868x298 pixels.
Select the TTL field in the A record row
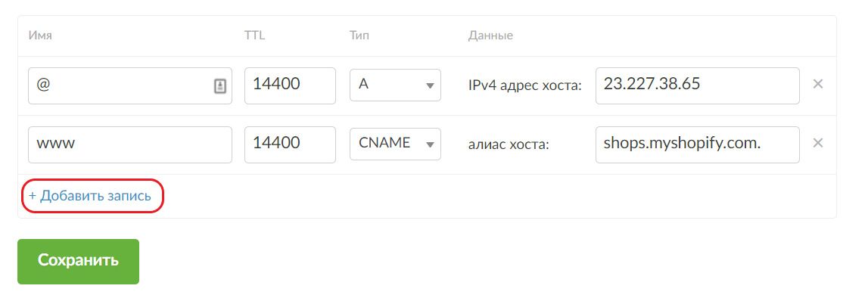pyautogui.click(x=290, y=85)
